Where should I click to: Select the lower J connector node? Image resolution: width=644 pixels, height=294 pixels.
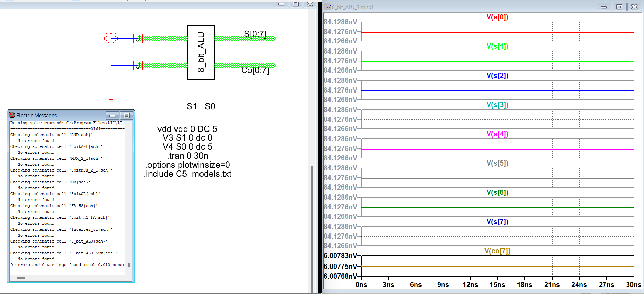click(138, 65)
